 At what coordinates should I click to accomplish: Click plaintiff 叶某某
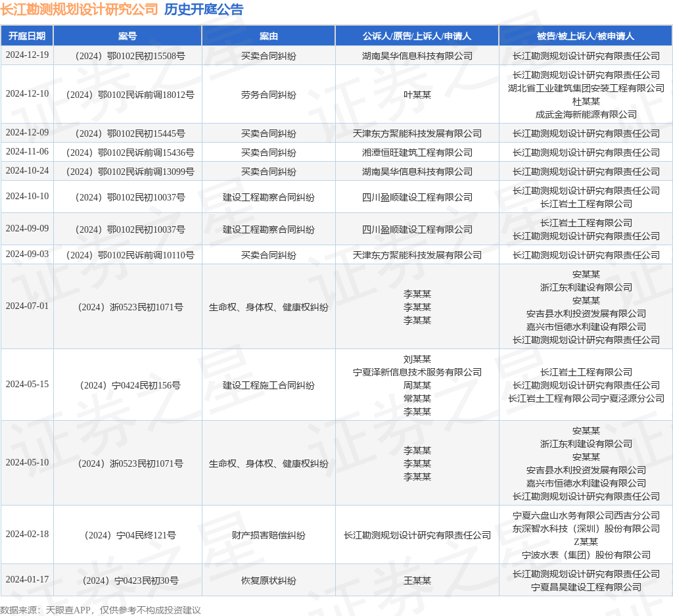pos(417,95)
